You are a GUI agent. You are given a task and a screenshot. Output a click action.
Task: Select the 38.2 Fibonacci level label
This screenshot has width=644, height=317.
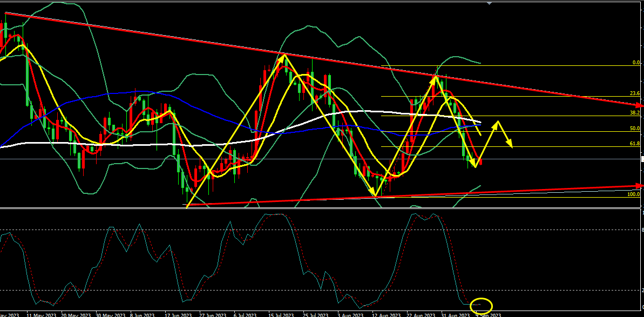click(635, 113)
